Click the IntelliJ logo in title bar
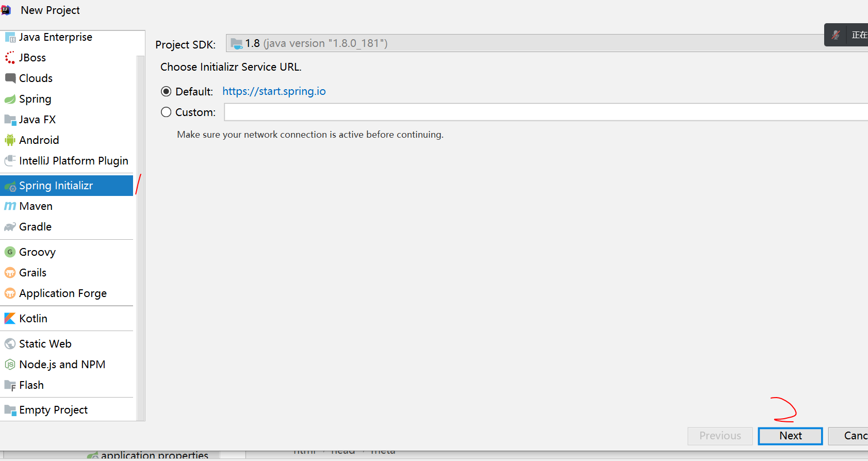Viewport: 868px width, 461px height. [x=6, y=10]
